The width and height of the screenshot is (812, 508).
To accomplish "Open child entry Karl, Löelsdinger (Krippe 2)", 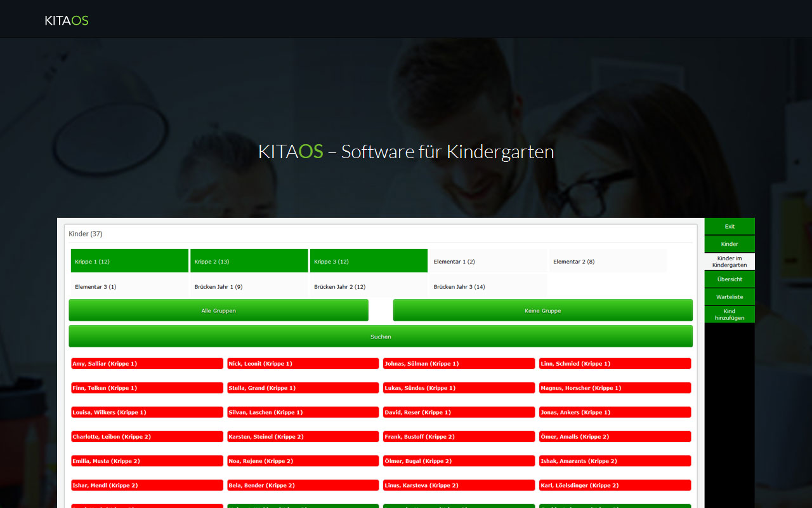I will tap(615, 486).
